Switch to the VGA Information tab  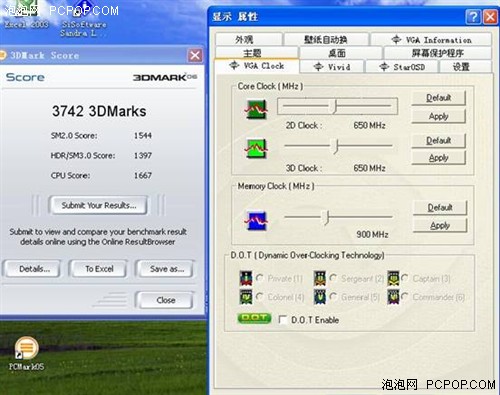point(431,40)
